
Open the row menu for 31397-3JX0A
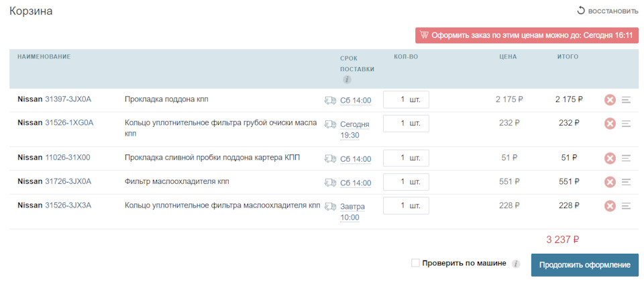click(627, 100)
